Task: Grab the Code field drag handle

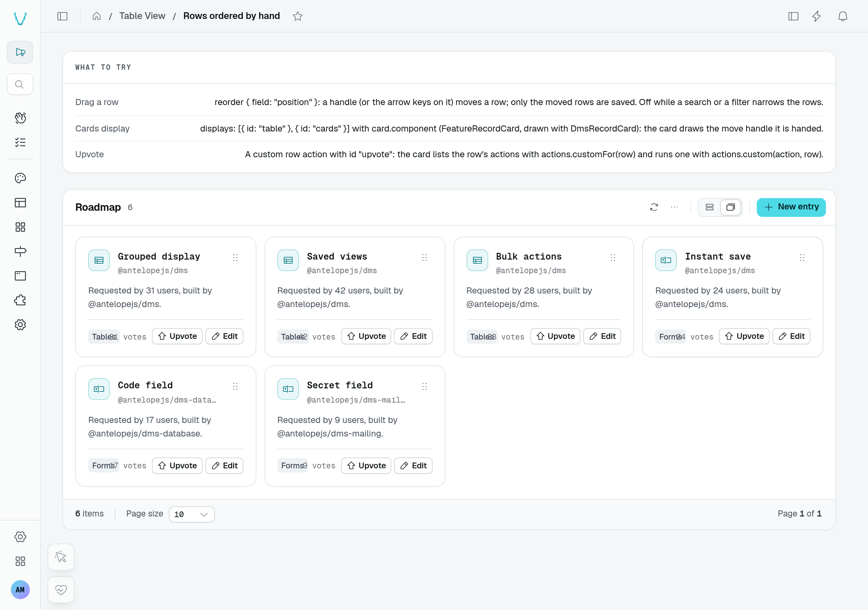Action: pos(235,386)
